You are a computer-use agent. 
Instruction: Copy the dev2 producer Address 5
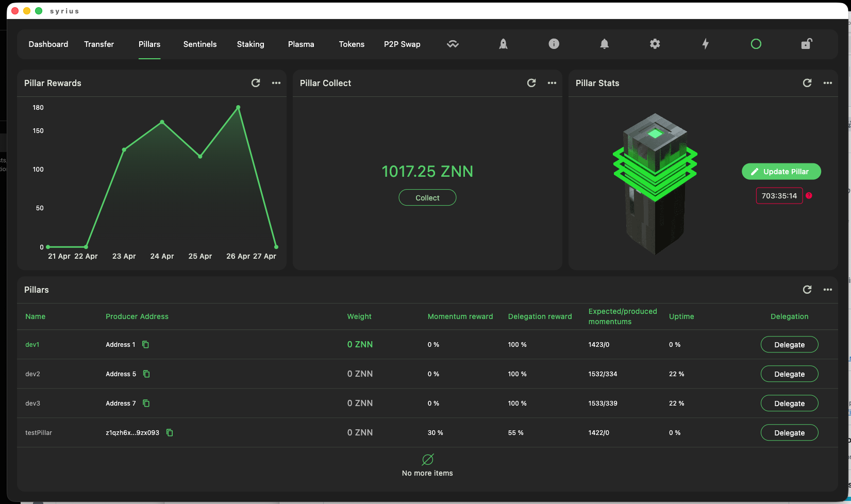[x=146, y=374]
